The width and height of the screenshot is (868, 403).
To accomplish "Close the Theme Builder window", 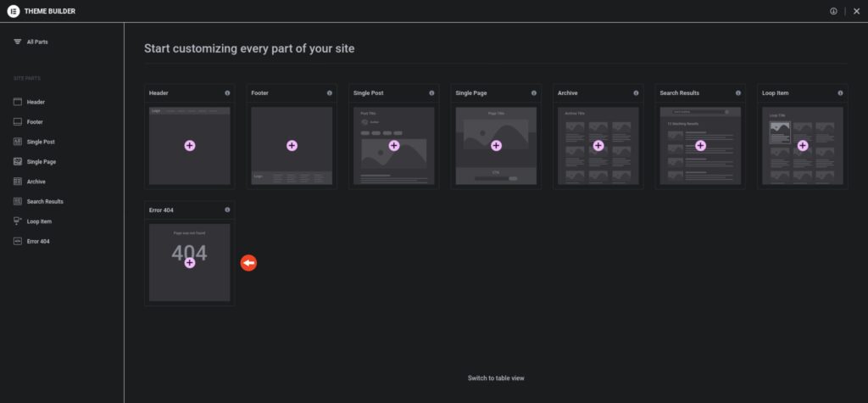I will click(x=856, y=11).
